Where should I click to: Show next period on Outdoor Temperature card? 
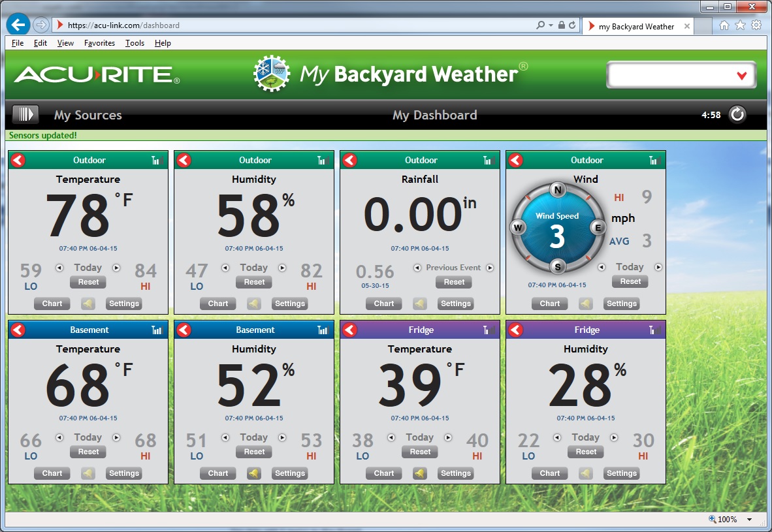pos(116,268)
